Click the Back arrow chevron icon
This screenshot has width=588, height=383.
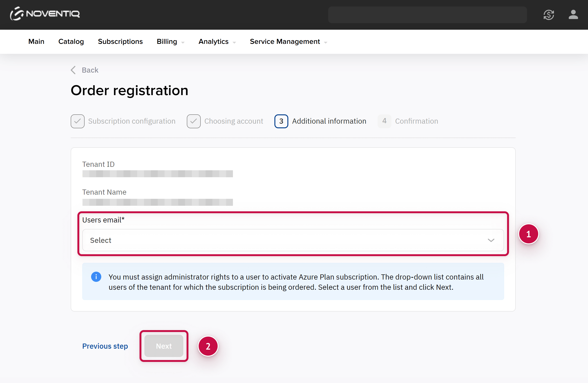pyautogui.click(x=73, y=70)
